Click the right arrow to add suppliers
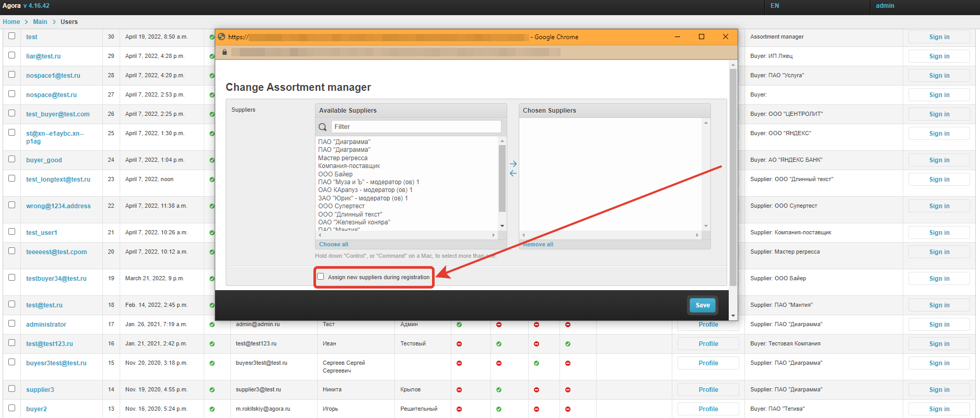 point(513,164)
